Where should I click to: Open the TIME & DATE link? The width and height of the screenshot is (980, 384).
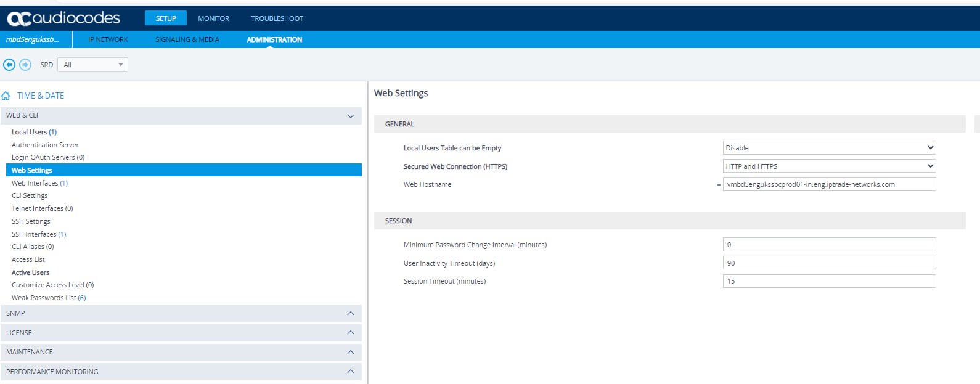tap(41, 96)
